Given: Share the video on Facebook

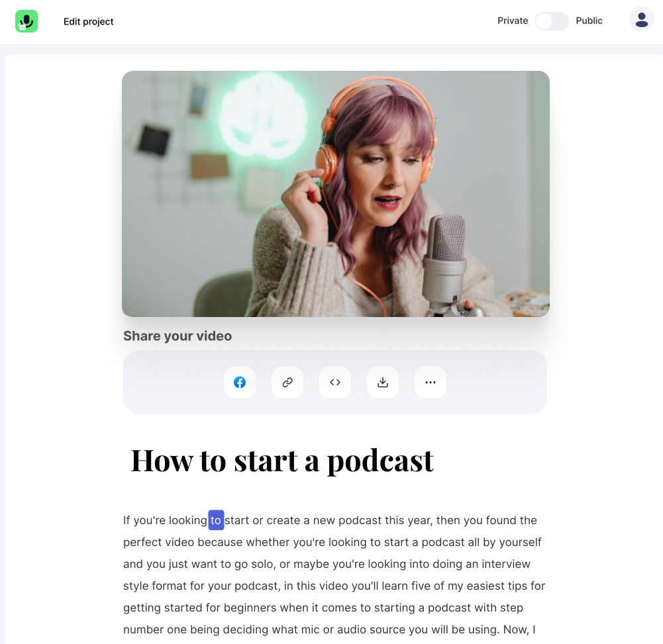Looking at the screenshot, I should click(x=240, y=383).
